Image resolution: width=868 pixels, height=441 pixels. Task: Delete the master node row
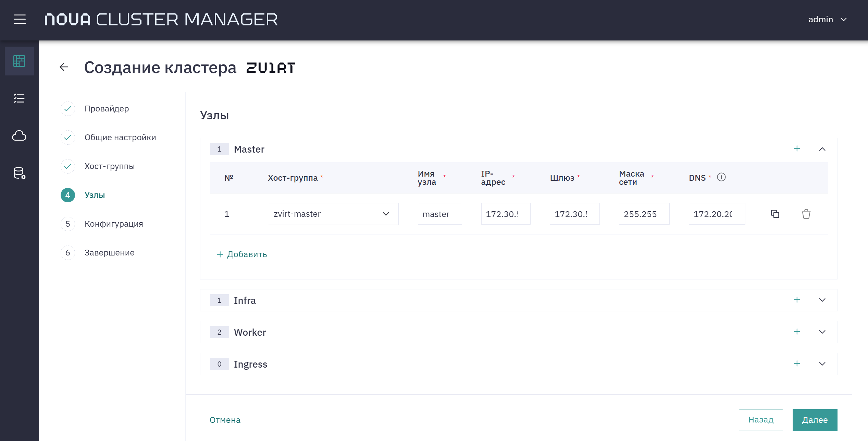pos(806,214)
